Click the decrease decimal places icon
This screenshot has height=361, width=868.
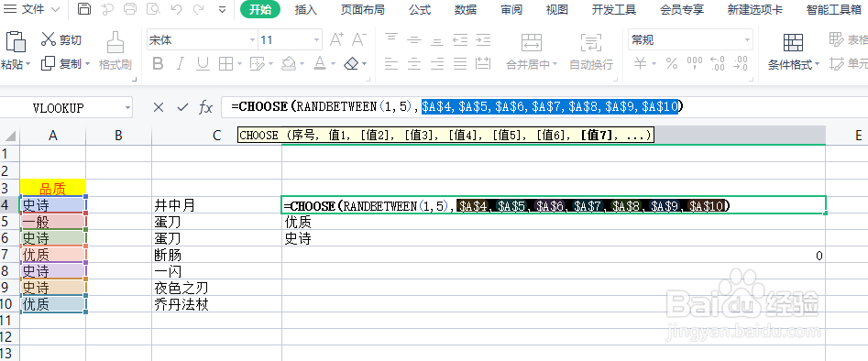[740, 63]
